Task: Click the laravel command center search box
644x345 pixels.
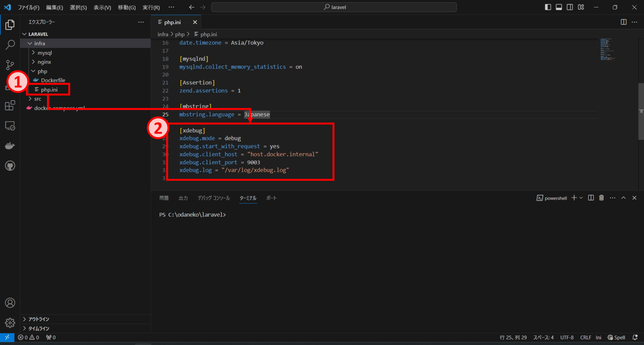Action: (x=334, y=7)
